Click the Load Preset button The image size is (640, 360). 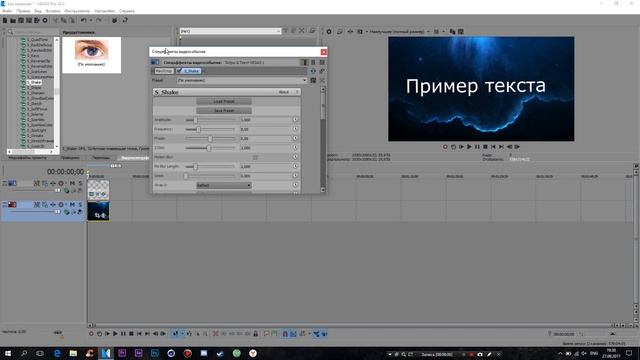coord(224,101)
